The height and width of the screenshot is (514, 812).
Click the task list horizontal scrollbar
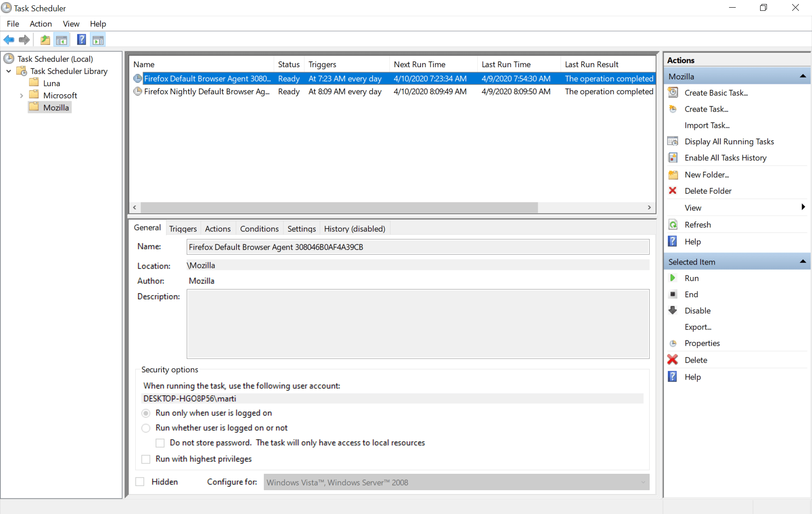point(339,207)
